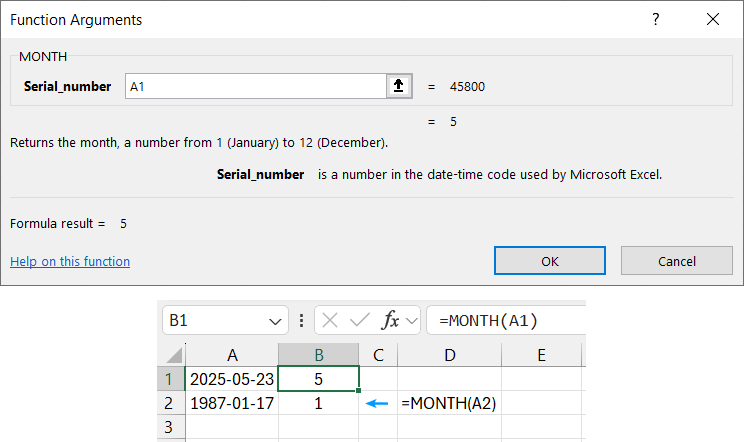Select row 2 header
Viewport: 744px width, 442px height.
(170, 403)
